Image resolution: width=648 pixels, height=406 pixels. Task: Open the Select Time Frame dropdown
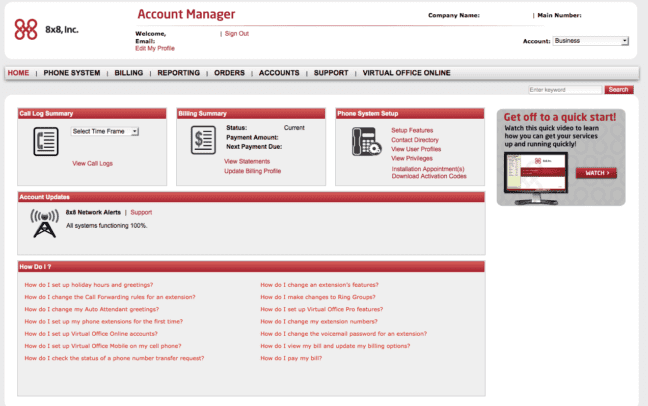click(x=105, y=131)
